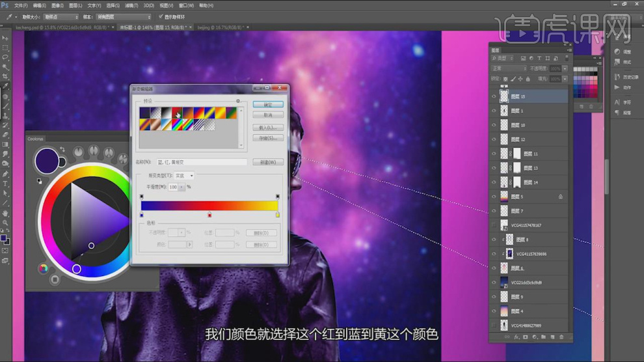Viewport: 644px width, 362px height.
Task: Click the 确定 button in gradient editor
Action: click(x=272, y=104)
